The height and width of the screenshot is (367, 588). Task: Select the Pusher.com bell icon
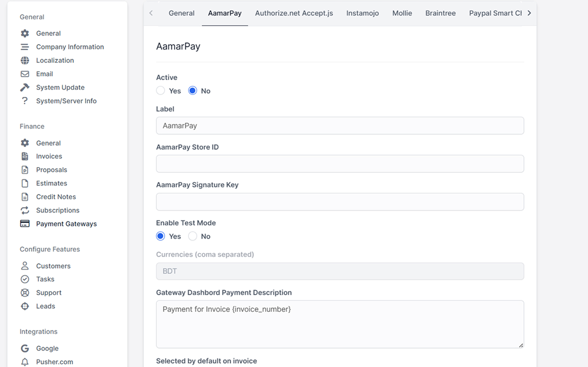[24, 361]
